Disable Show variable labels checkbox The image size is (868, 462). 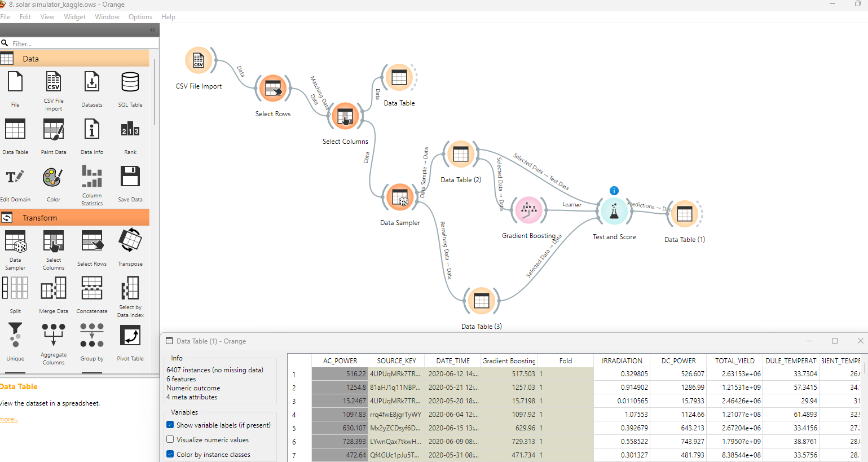[x=170, y=425]
